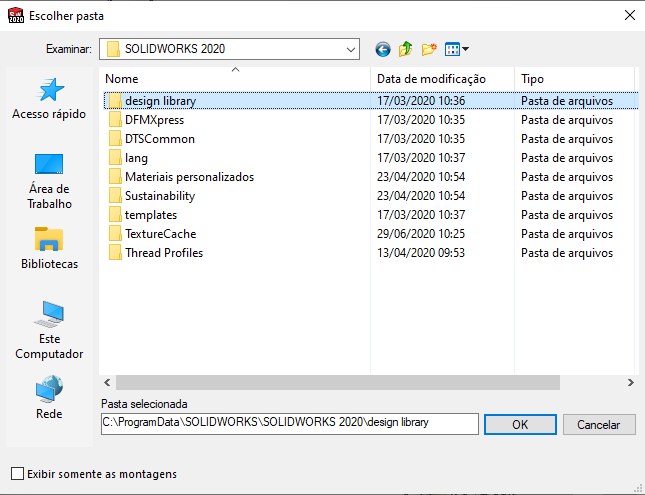Click the scrollbar right arrow

[x=631, y=383]
